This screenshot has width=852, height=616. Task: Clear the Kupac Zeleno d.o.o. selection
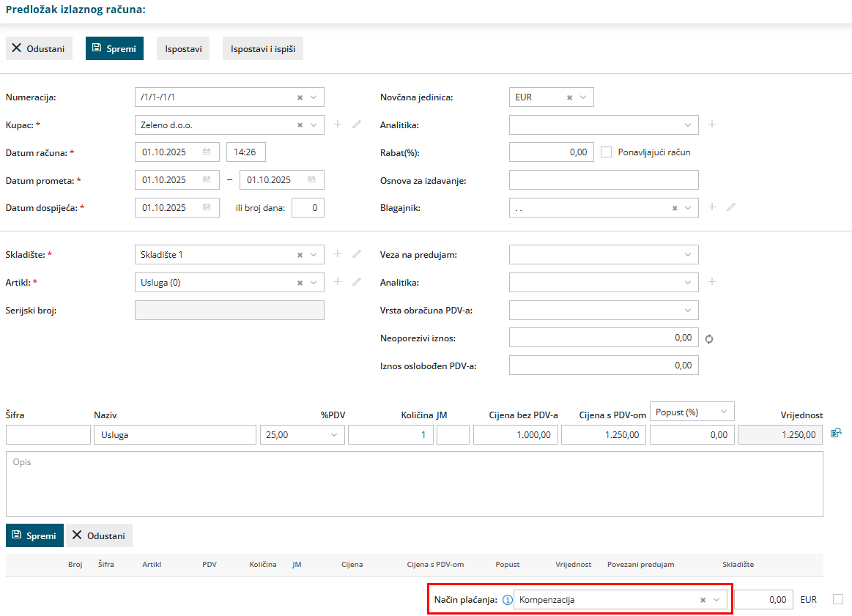pyautogui.click(x=300, y=125)
